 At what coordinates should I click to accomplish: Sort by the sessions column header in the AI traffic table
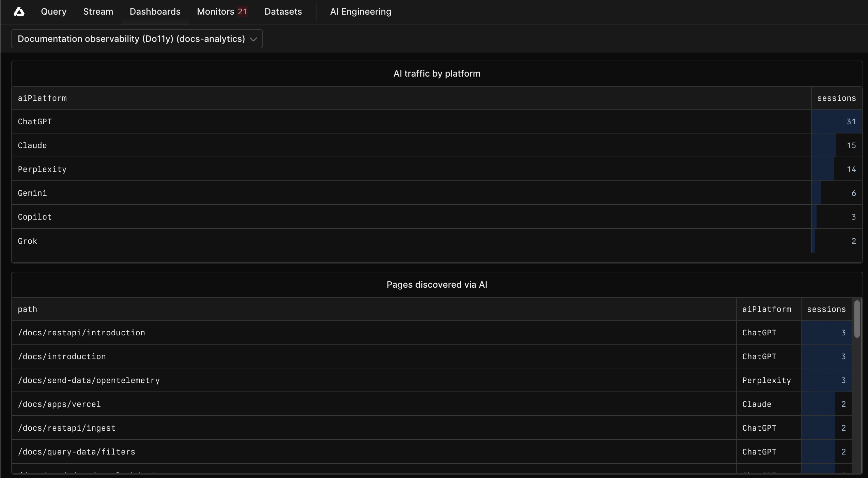836,98
